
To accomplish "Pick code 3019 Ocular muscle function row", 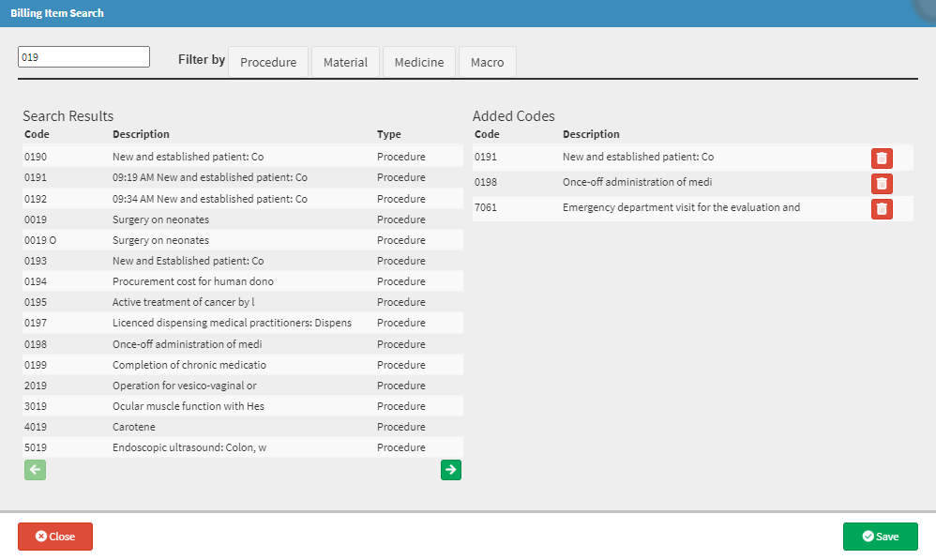I will click(242, 406).
